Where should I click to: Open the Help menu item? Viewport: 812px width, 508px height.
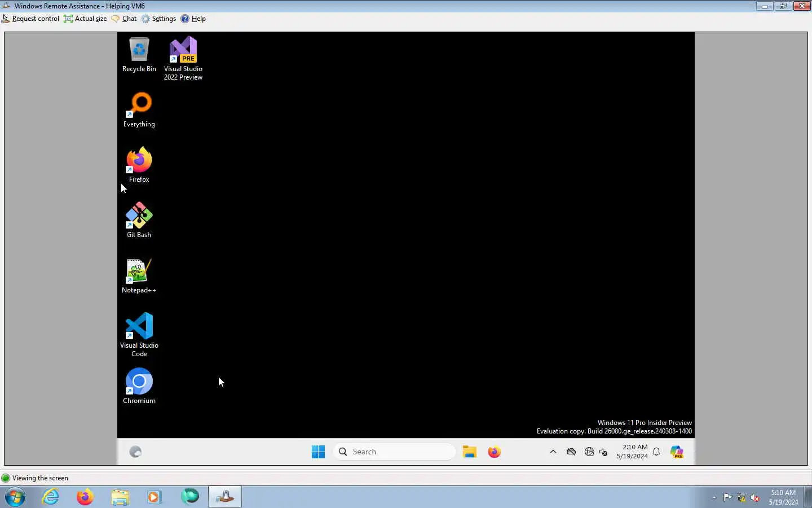click(193, 19)
